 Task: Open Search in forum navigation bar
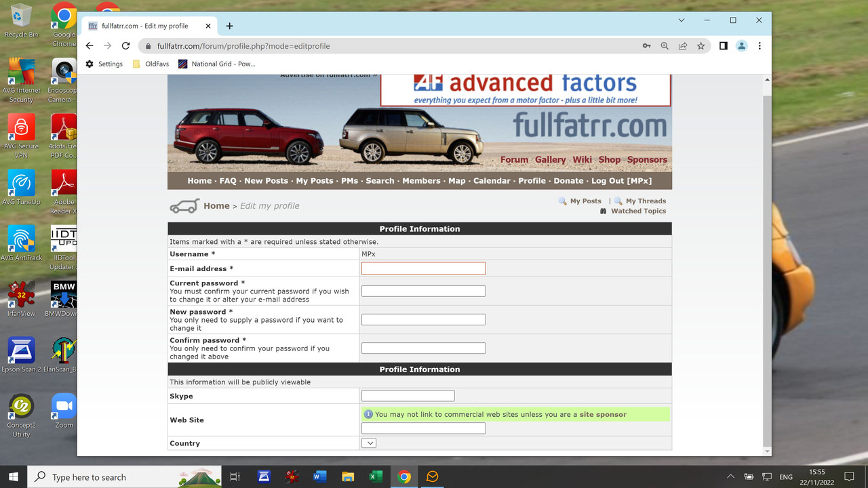coord(380,181)
